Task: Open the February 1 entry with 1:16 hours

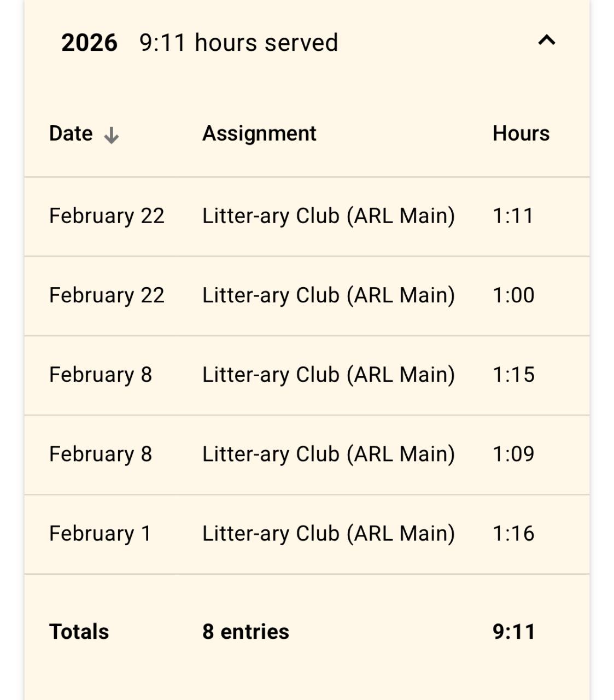Action: (x=307, y=534)
